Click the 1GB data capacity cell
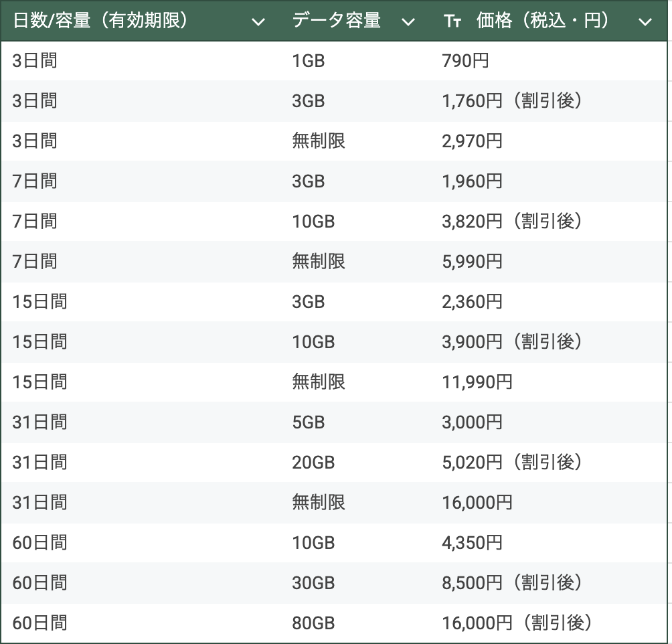672x644 pixels. click(x=308, y=61)
